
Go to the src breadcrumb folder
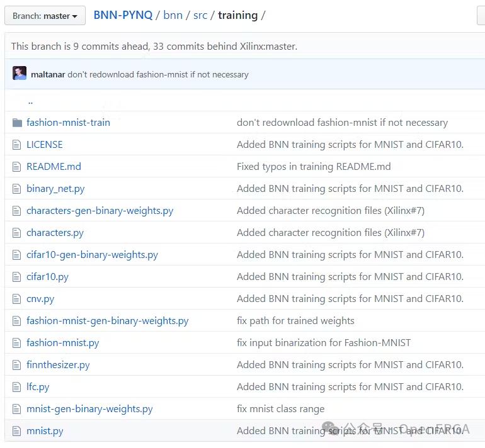click(x=200, y=15)
